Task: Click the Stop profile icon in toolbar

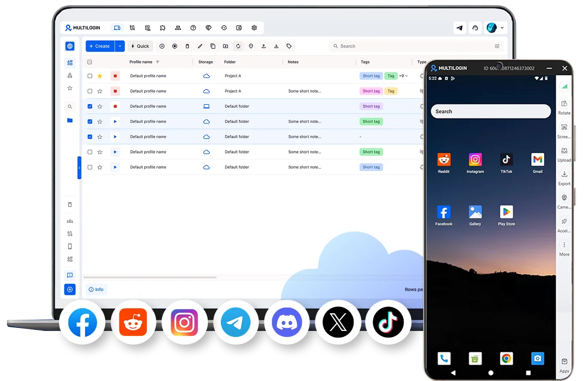Action: pos(175,46)
